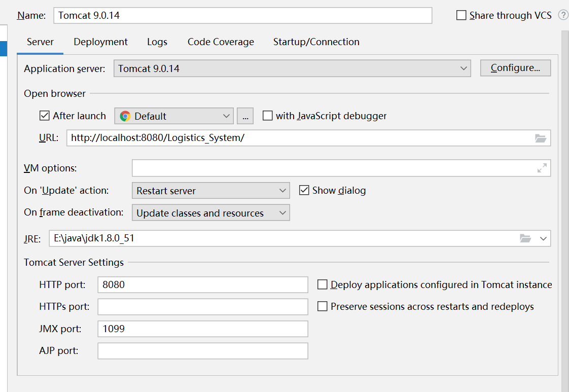Click the HTTPs port field
This screenshot has height=392, width=569.
(x=203, y=307)
